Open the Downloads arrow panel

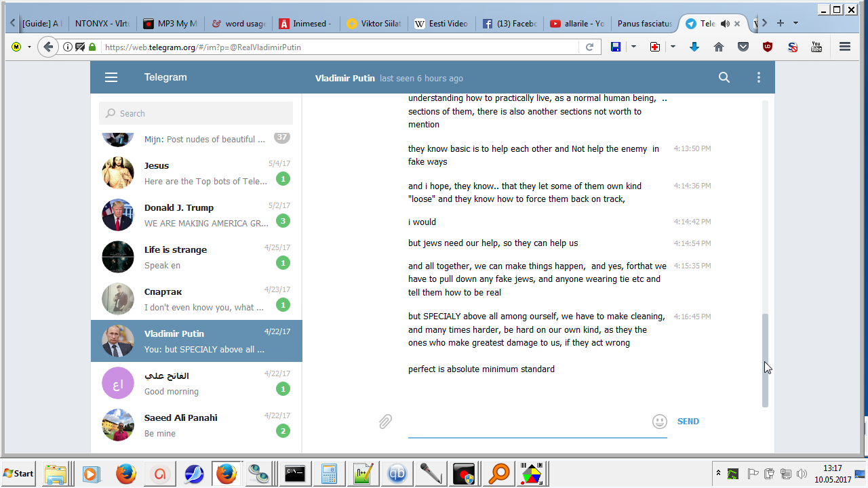click(694, 47)
